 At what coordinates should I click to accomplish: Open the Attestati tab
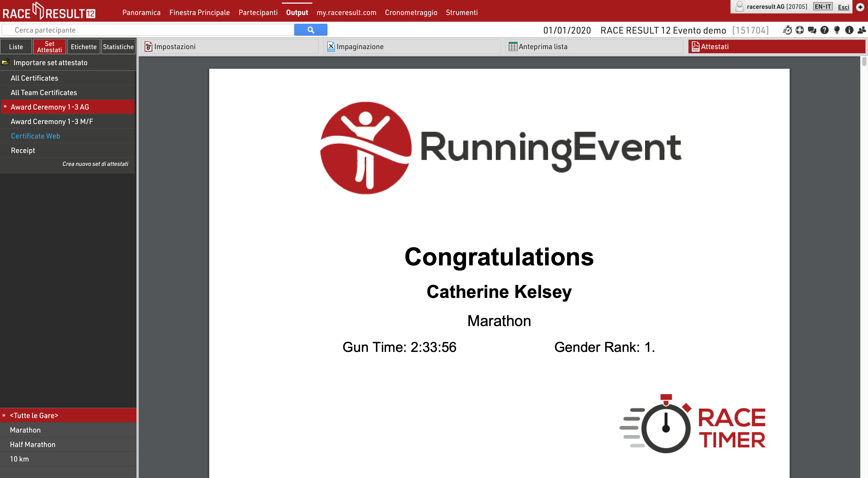coord(776,47)
